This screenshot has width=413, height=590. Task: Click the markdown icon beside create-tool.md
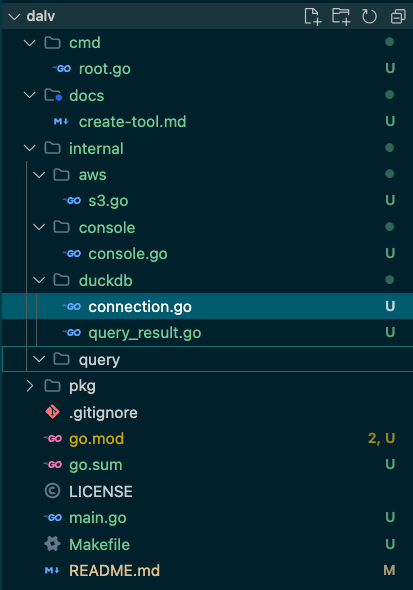(61, 122)
